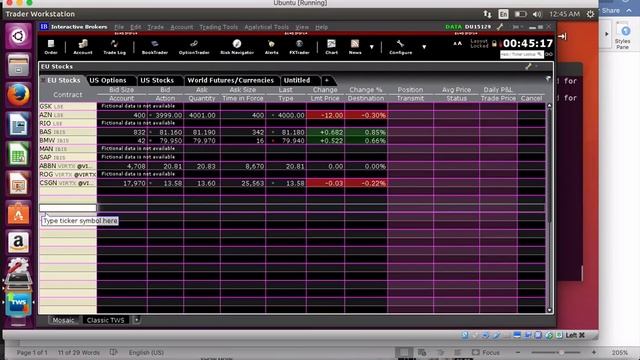Viewport: 640px width, 360px height.
Task: Open the Help menu
Action: 321,27
